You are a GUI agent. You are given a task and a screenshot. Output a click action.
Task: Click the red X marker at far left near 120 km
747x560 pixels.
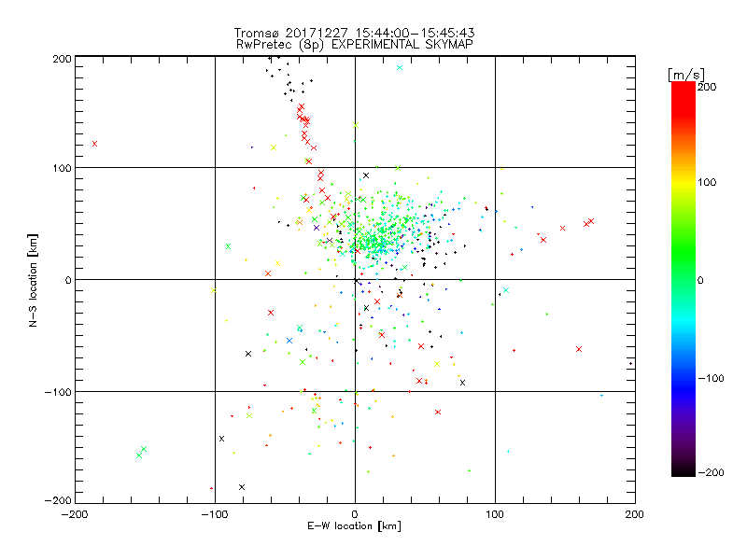pos(94,144)
